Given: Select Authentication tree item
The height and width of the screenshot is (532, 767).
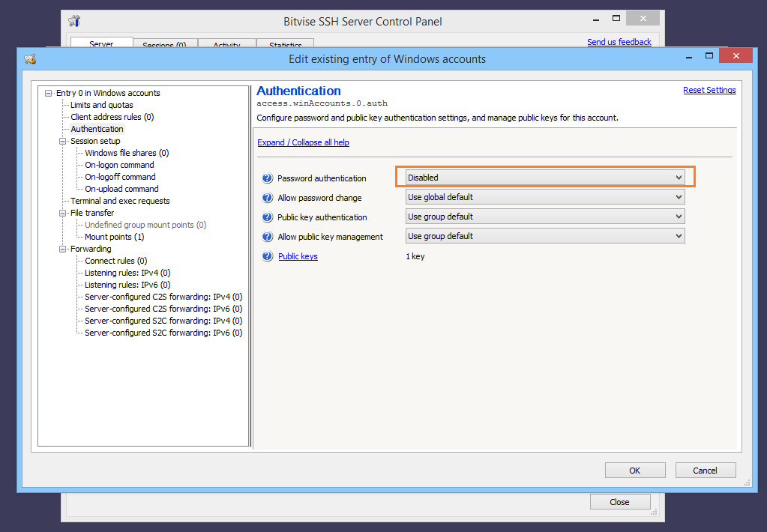Looking at the screenshot, I should coord(97,129).
